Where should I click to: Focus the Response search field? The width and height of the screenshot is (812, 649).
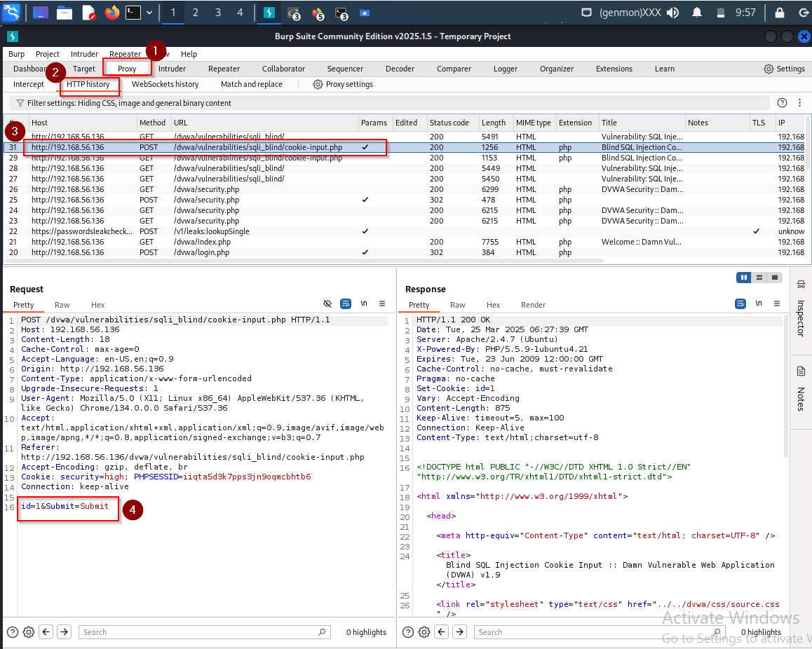[599, 632]
